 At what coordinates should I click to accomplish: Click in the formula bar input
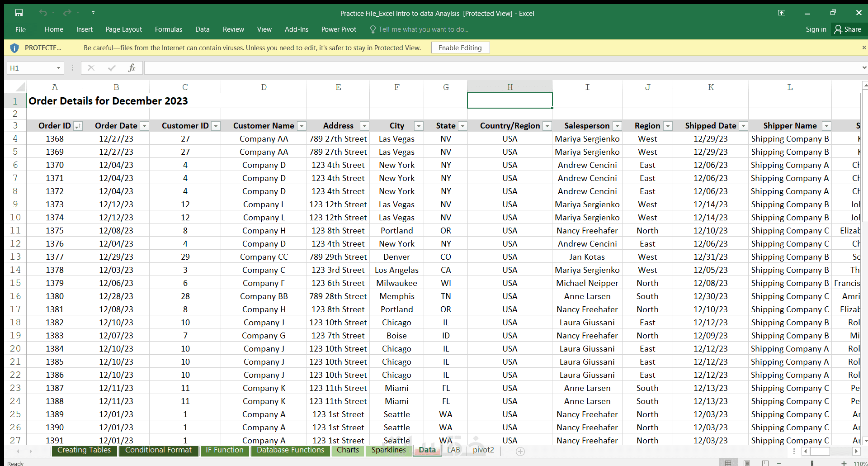[497, 68]
